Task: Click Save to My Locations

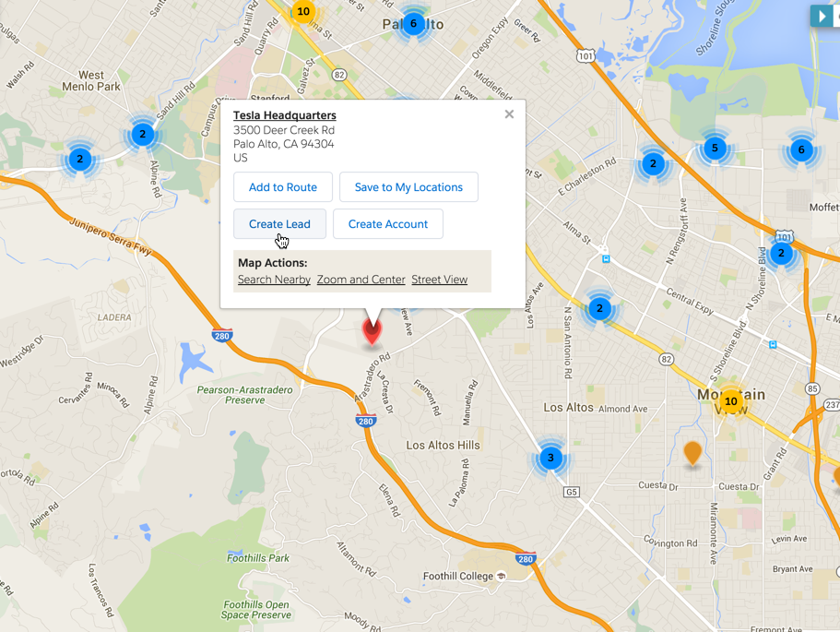Action: 408,187
